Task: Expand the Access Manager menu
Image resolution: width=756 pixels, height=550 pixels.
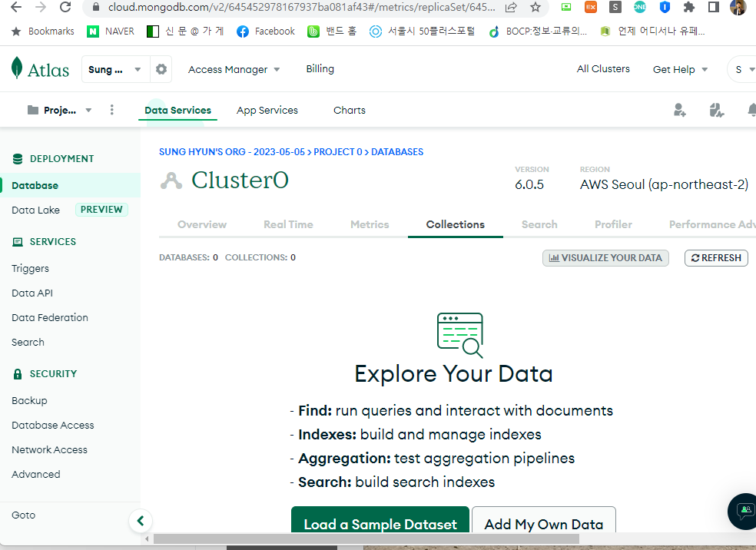Action: pyautogui.click(x=234, y=69)
